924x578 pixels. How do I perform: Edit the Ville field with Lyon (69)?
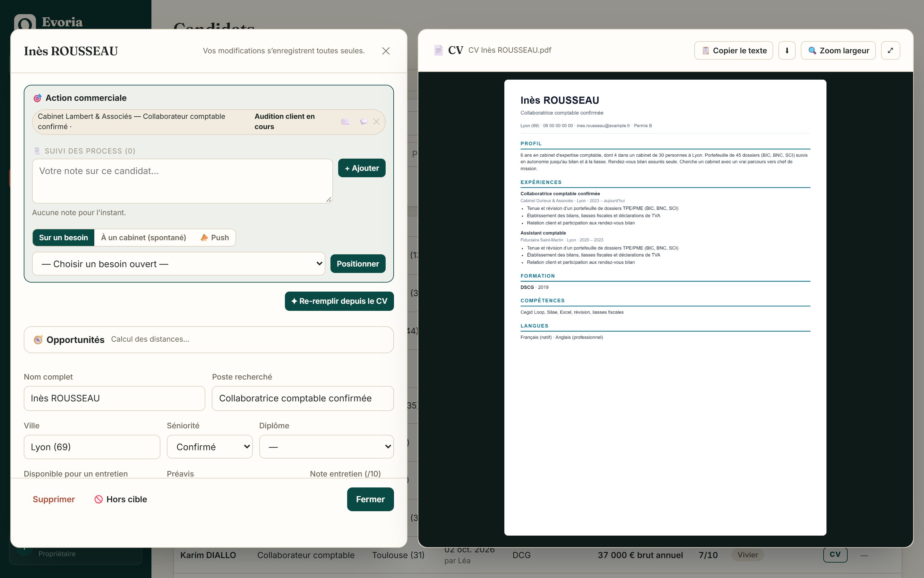(92, 447)
